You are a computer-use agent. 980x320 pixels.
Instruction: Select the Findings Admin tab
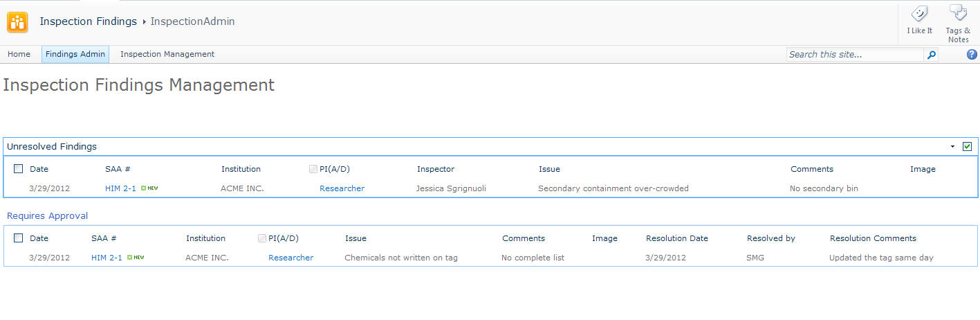pyautogui.click(x=75, y=54)
